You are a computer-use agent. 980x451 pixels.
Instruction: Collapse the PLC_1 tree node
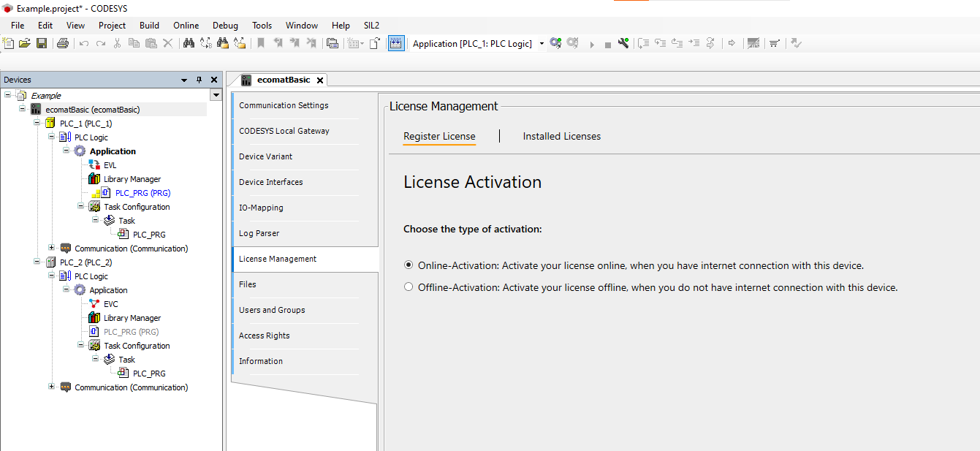pyautogui.click(x=37, y=123)
